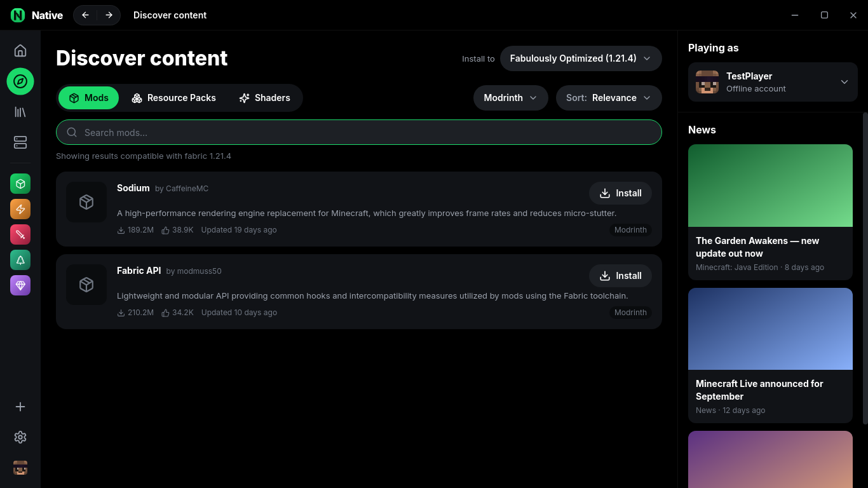This screenshot has width=868, height=488.
Task: Open the Discover compass icon
Action: (x=20, y=81)
